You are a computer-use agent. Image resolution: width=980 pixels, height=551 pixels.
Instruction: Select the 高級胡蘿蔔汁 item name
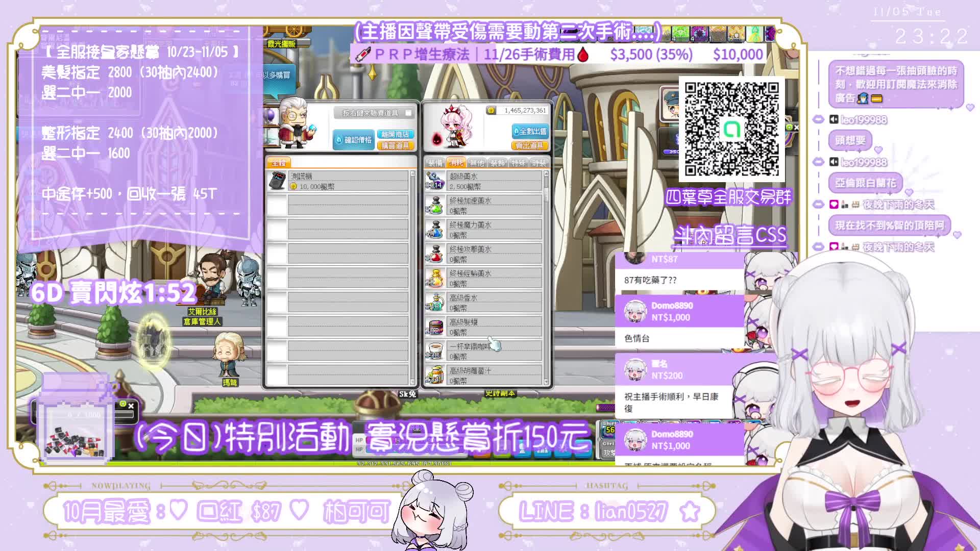[x=470, y=370]
